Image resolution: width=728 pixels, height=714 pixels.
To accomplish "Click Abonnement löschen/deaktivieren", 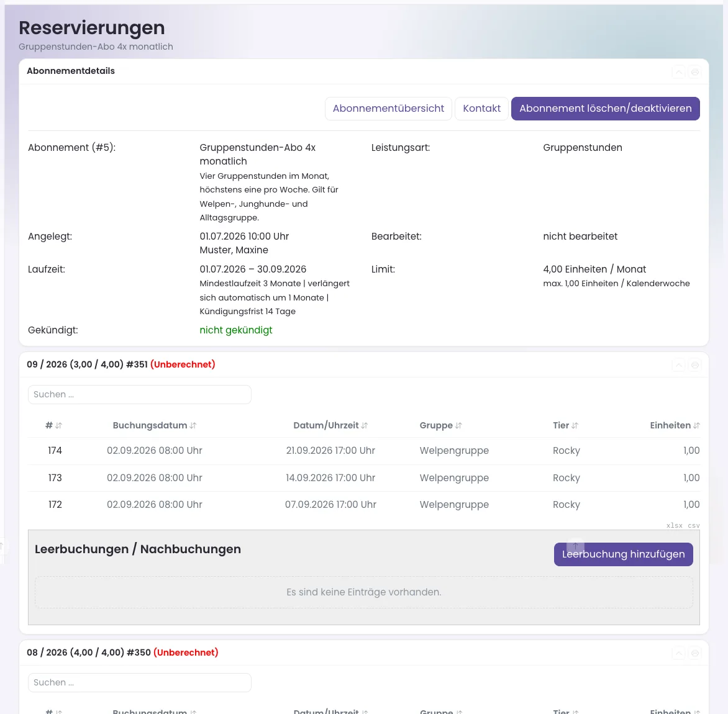I will point(606,109).
